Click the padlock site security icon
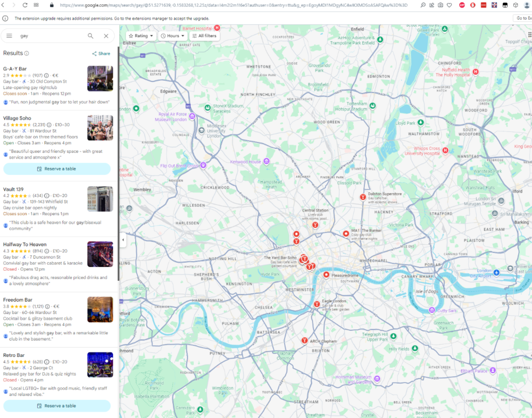This screenshot has width=532, height=418. coord(52,5)
